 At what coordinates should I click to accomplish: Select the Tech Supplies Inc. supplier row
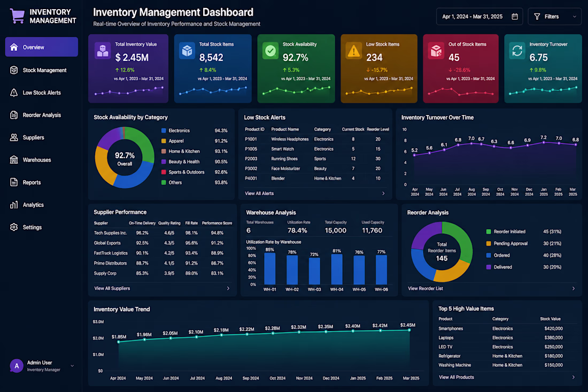click(x=163, y=233)
